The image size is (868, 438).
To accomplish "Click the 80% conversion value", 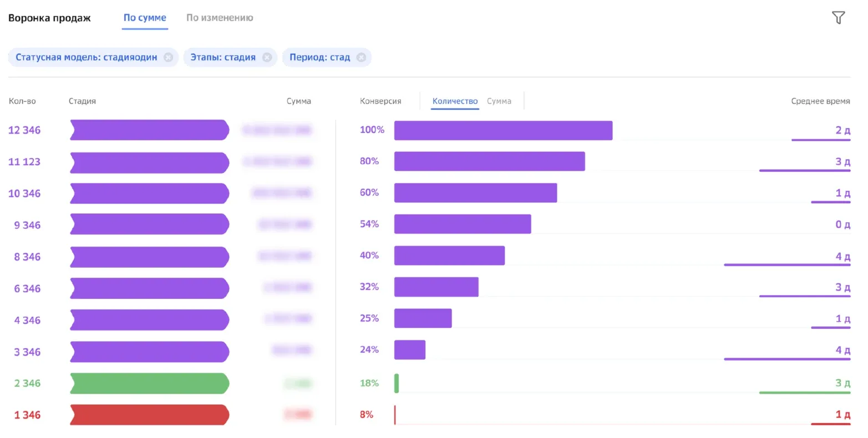I will (369, 161).
